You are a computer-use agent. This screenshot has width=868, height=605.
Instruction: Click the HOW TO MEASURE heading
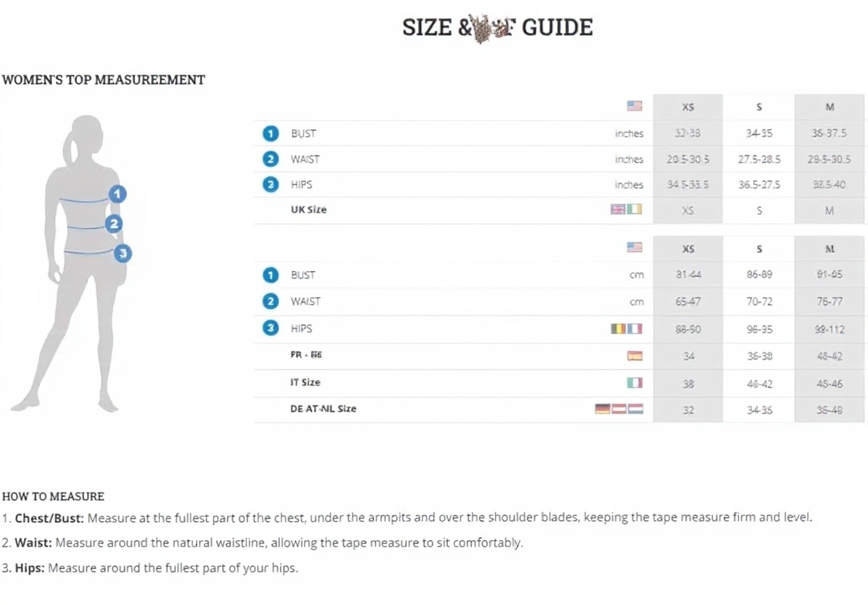pyautogui.click(x=54, y=497)
